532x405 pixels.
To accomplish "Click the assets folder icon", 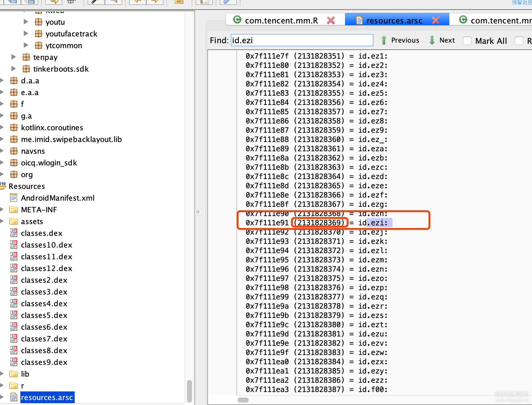I will click(x=14, y=221).
